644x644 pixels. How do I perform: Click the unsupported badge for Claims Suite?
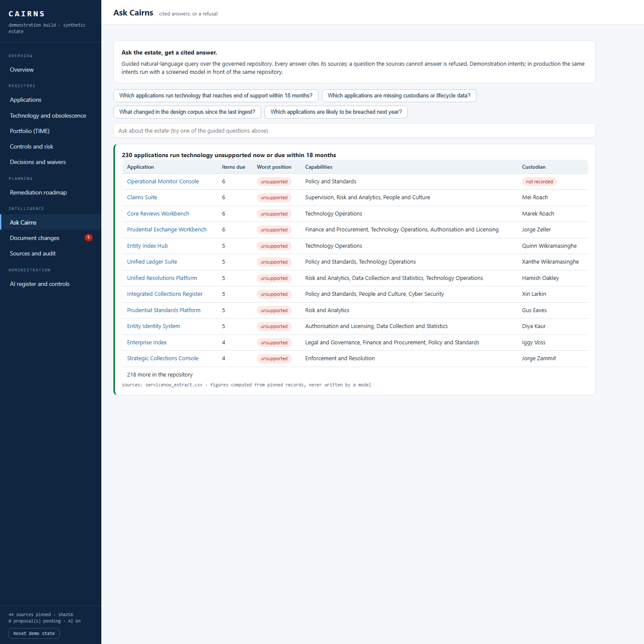[274, 197]
